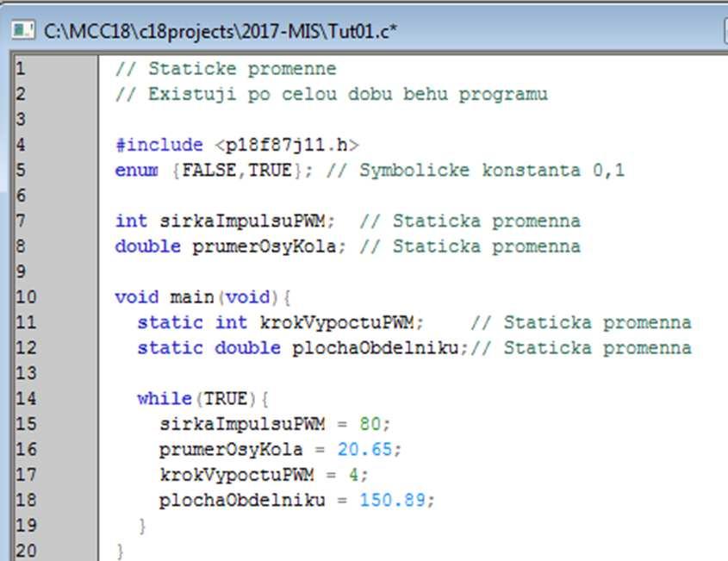Click the header name 'p18f87j11.h'
Viewport: 728px width, 561px height.
pos(287,146)
